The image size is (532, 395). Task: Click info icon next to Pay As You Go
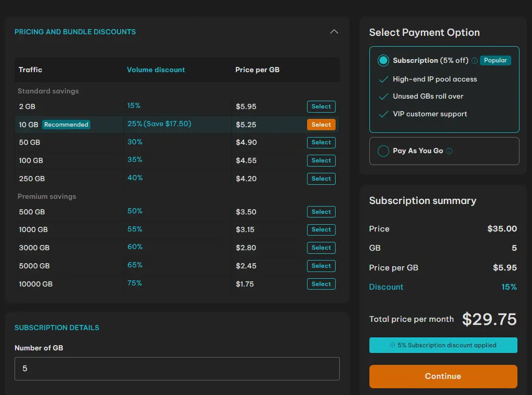pyautogui.click(x=449, y=151)
